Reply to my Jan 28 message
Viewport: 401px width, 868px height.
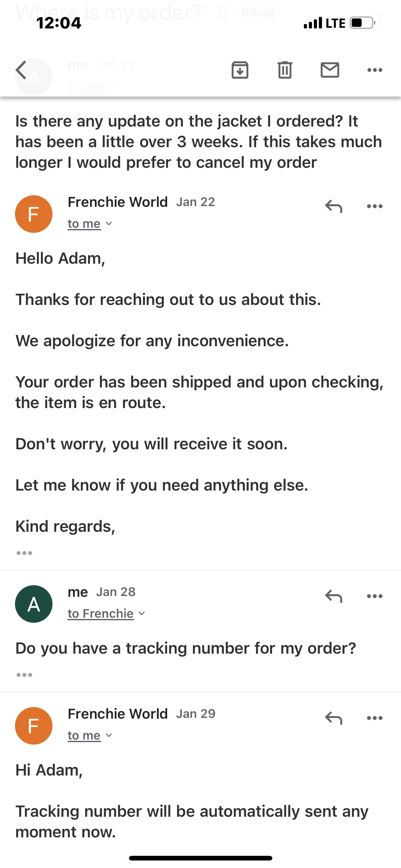click(x=333, y=596)
